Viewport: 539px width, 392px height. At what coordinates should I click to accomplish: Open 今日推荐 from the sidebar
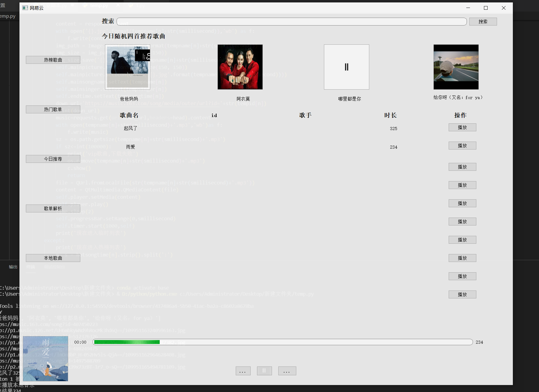53,159
